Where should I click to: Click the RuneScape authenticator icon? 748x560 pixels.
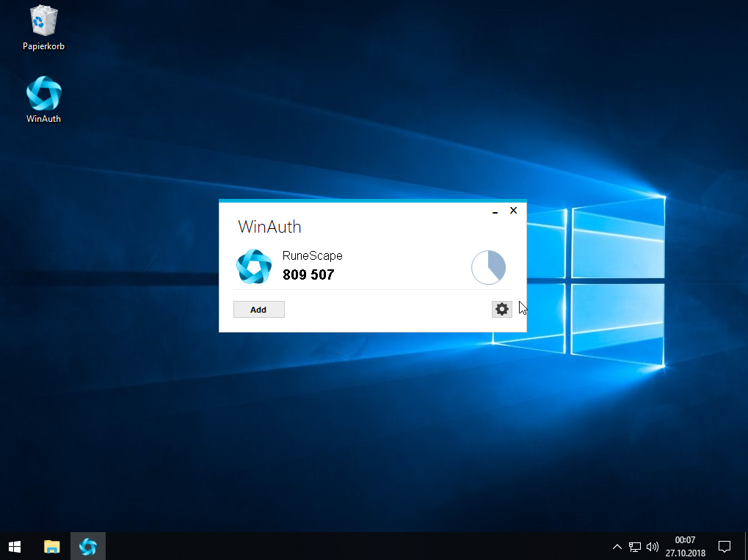[254, 266]
